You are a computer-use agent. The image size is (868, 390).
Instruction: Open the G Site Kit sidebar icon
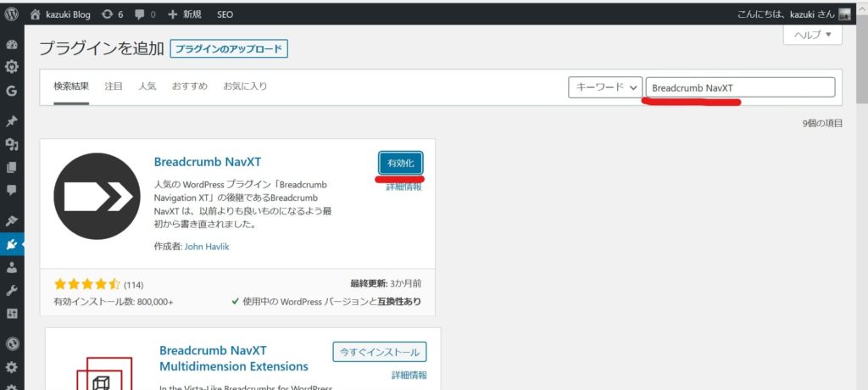coord(12,92)
